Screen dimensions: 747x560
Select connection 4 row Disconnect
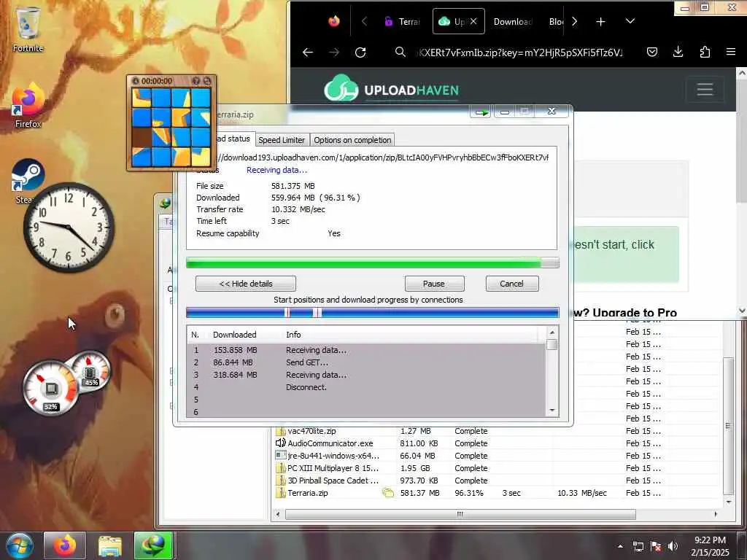(366, 387)
